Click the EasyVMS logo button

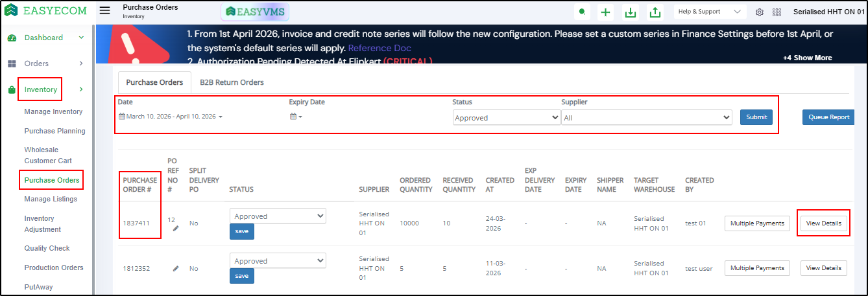pos(255,12)
